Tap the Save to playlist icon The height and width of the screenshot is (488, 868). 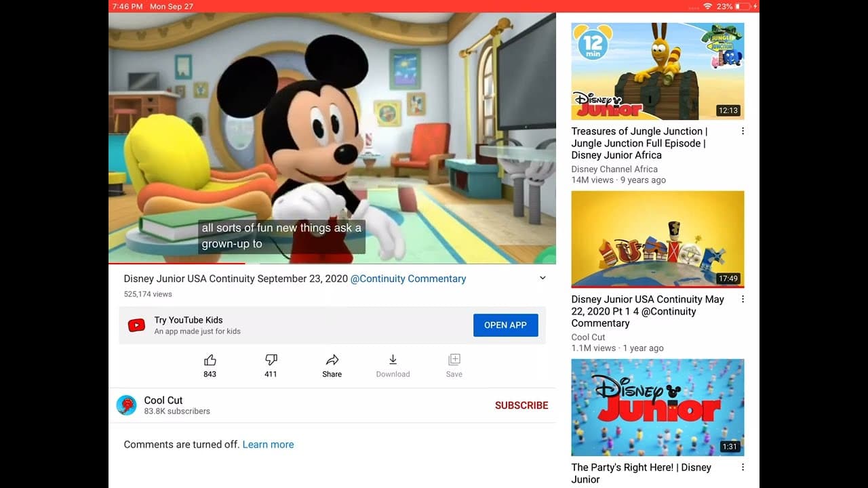(x=454, y=360)
